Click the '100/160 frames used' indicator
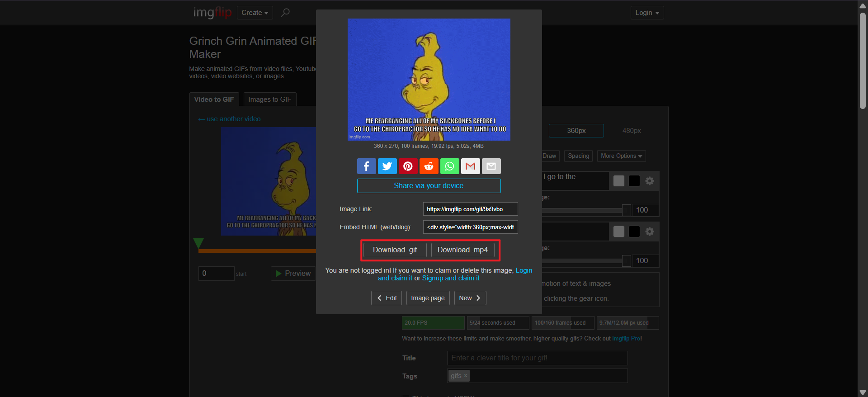 562,323
